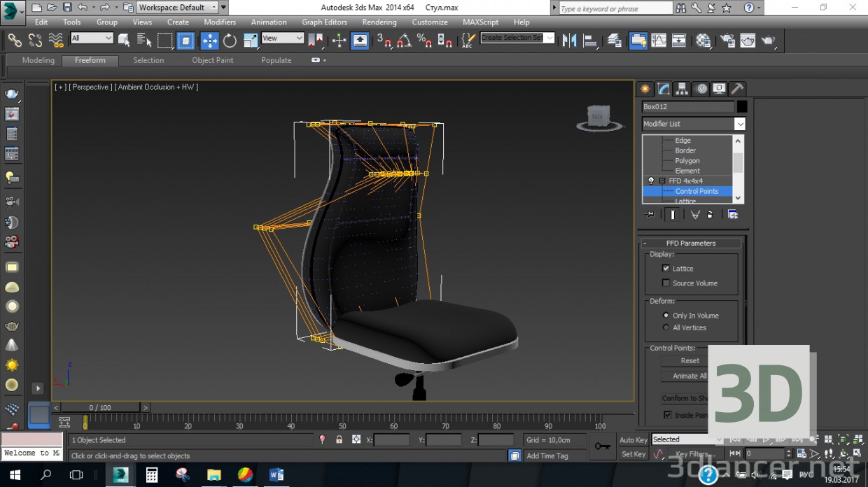Toggle Show End Result in modifier stack
Image resolution: width=868 pixels, height=487 pixels.
(x=672, y=215)
